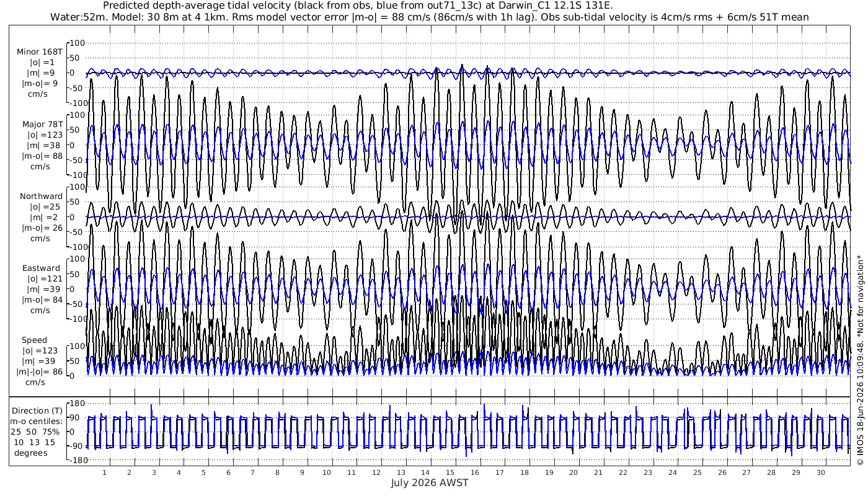The height and width of the screenshot is (496, 868).
Task: Click the 'm-o centiles:' label
Action: coord(37,422)
